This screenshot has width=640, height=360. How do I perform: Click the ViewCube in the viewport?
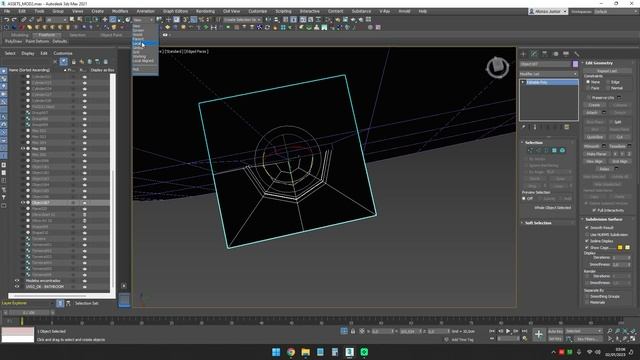[497, 67]
